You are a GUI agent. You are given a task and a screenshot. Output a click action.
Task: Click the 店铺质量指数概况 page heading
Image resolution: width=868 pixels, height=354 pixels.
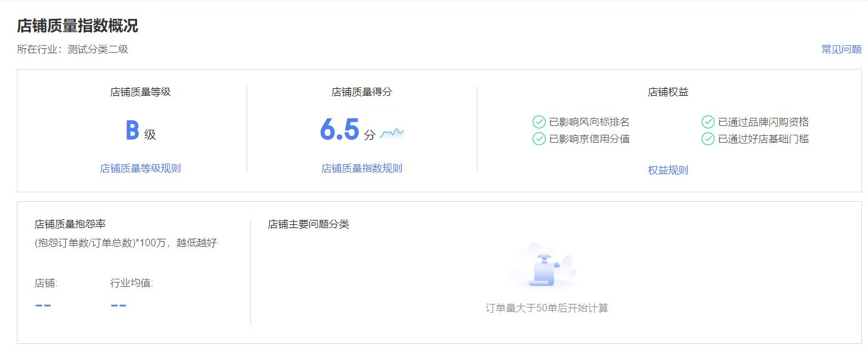(x=78, y=26)
